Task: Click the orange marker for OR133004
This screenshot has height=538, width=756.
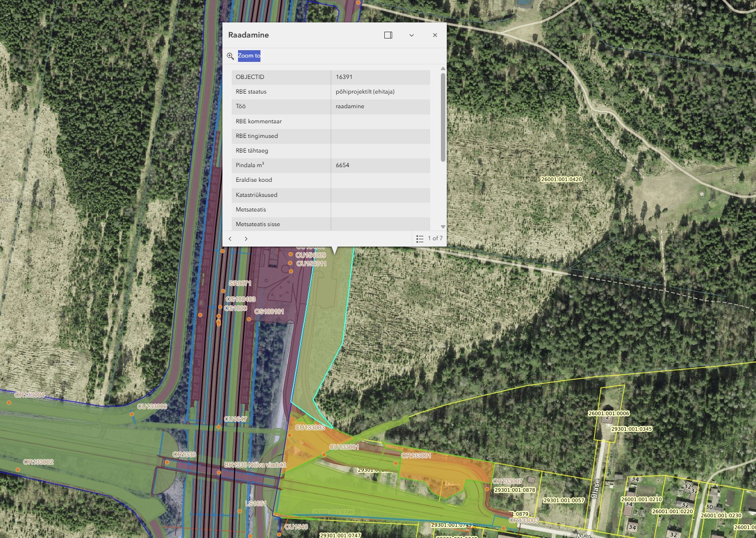Action: 9,403
